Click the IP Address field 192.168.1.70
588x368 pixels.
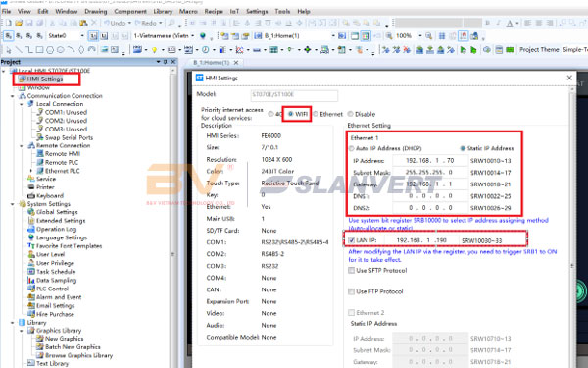pos(430,160)
